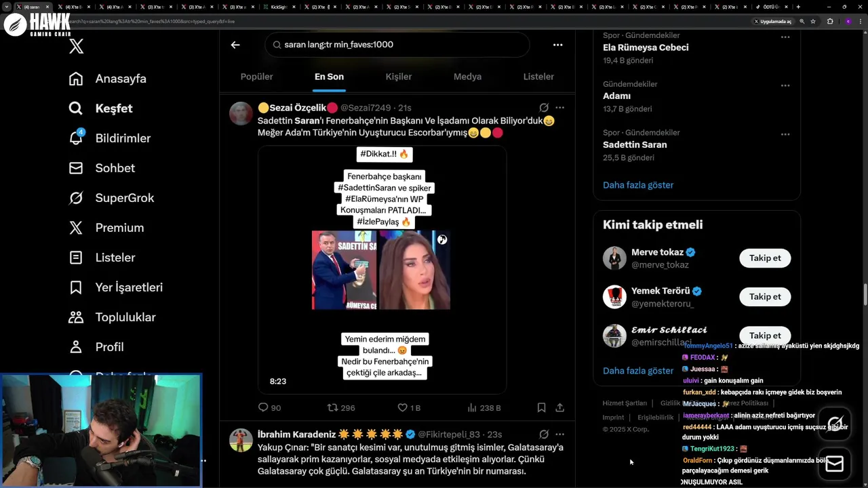Share the Sezai Özçelik post

559,407
